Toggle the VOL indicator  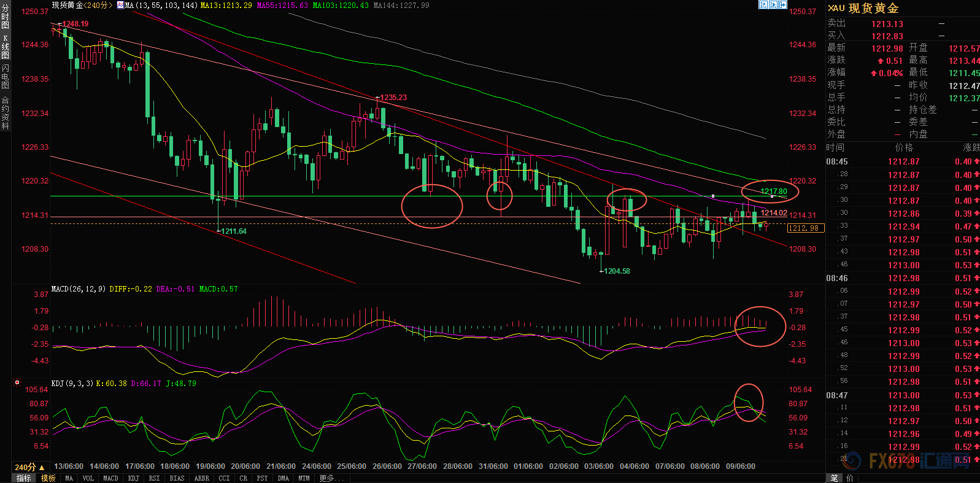point(88,478)
